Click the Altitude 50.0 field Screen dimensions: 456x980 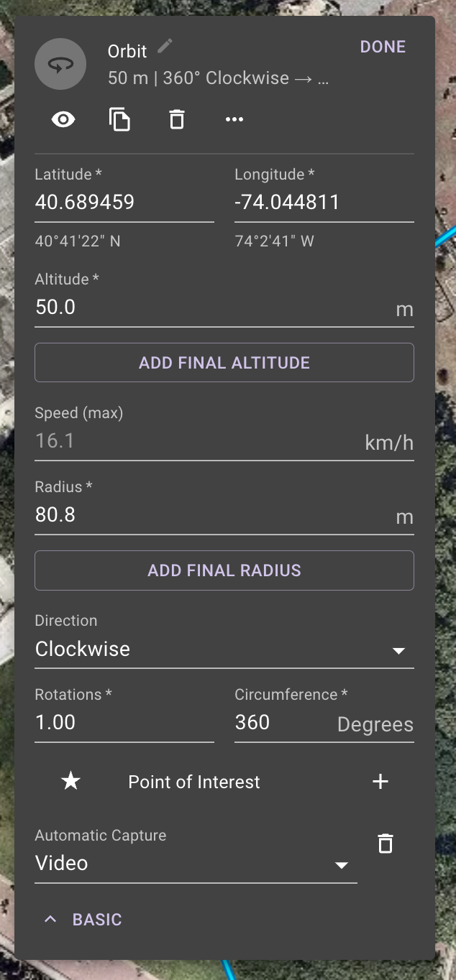click(x=224, y=308)
